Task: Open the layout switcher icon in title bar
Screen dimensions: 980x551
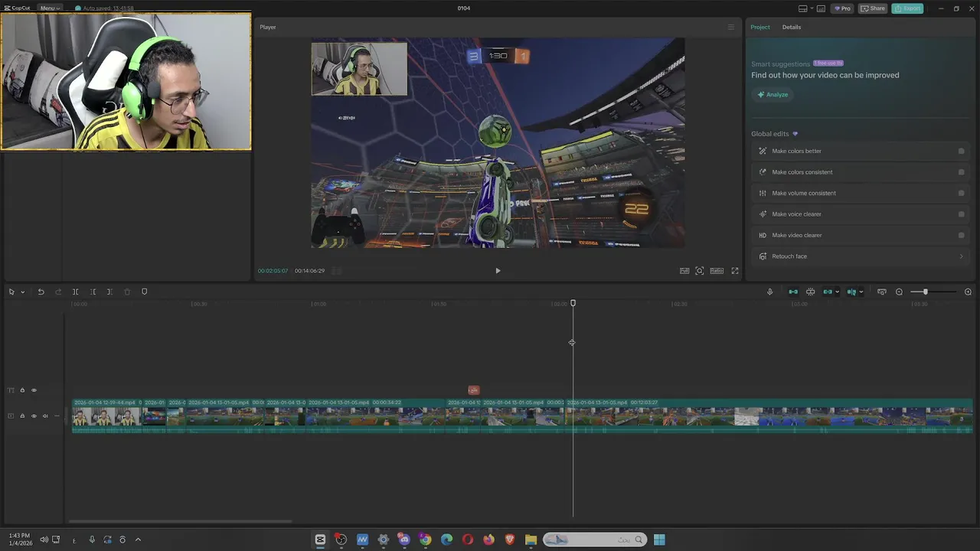Action: pyautogui.click(x=803, y=8)
